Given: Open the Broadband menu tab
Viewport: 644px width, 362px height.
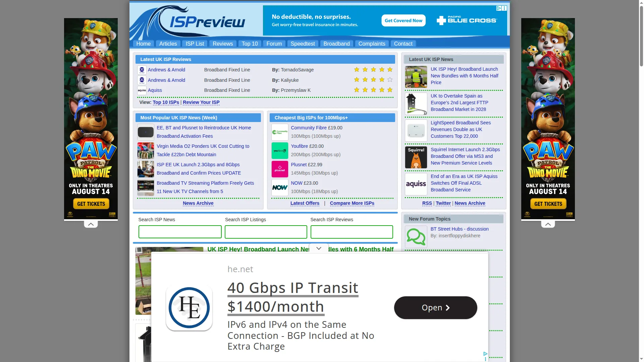Looking at the screenshot, I should click(x=337, y=44).
